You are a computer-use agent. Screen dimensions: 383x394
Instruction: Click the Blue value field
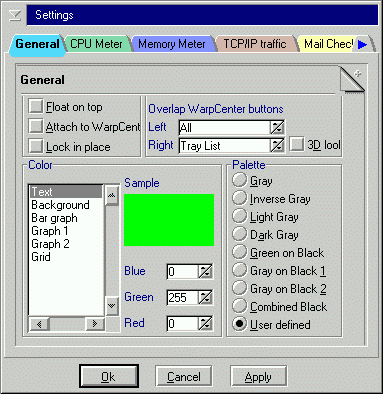pyautogui.click(x=182, y=271)
